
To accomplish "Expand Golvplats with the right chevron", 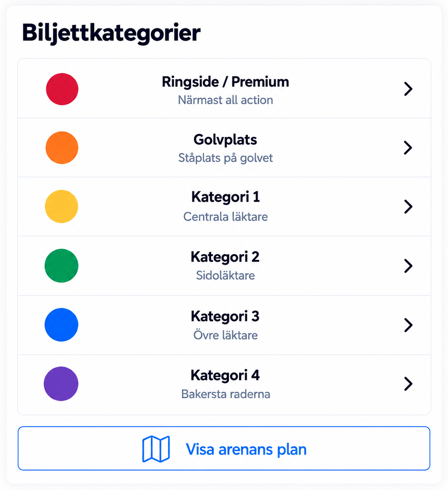I will [x=408, y=148].
